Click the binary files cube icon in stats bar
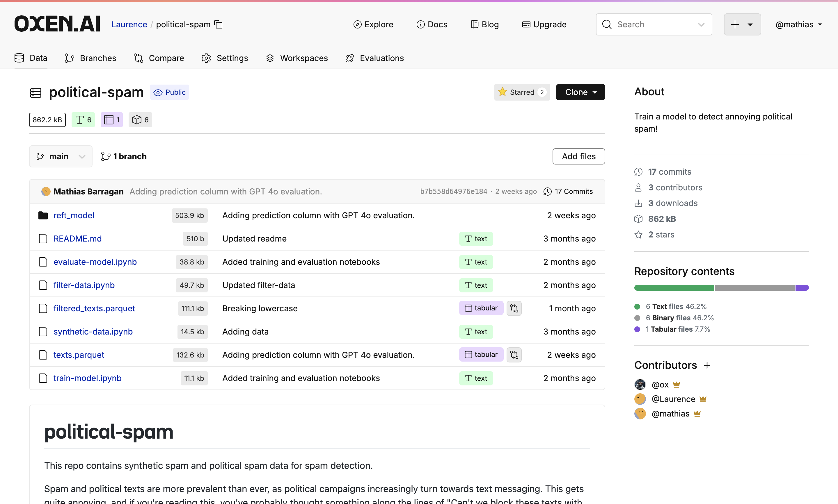 [137, 119]
